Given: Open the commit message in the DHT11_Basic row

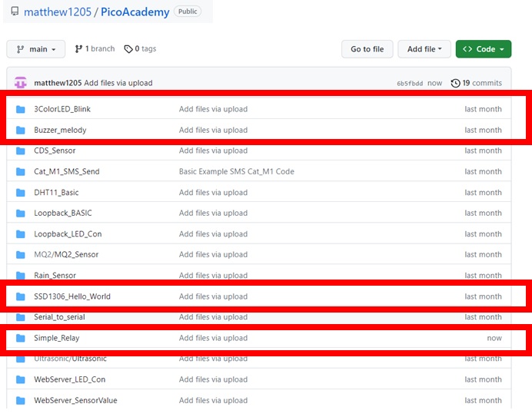Looking at the screenshot, I should pyautogui.click(x=213, y=193).
